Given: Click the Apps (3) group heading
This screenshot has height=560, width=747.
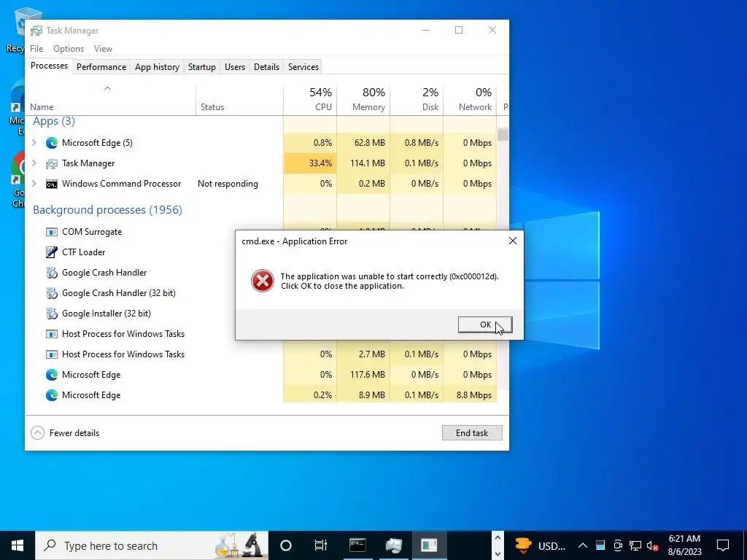Looking at the screenshot, I should 54,121.
